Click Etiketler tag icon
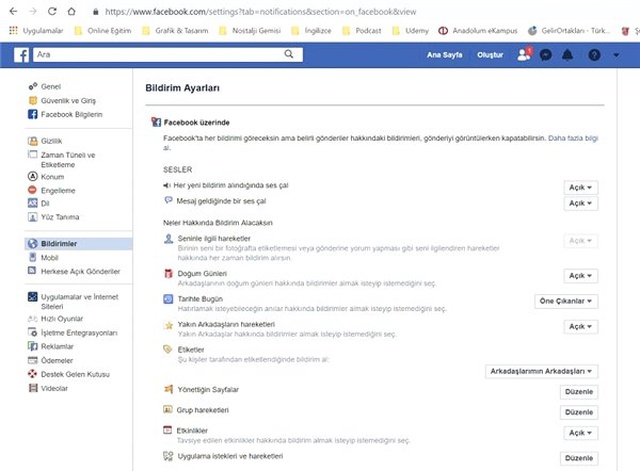 click(x=168, y=349)
